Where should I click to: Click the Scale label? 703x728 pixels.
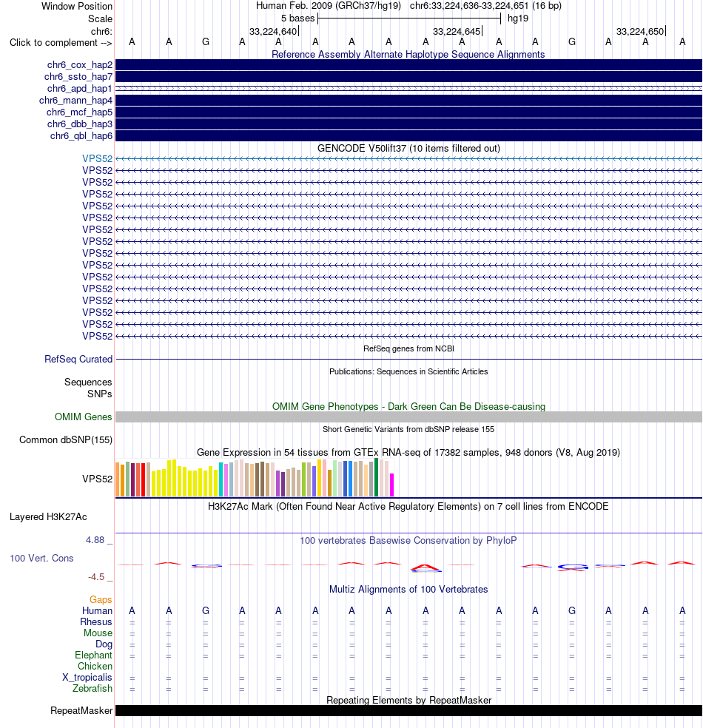tap(101, 18)
